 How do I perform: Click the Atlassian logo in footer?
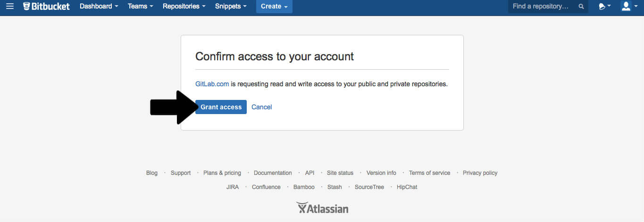pos(322,208)
